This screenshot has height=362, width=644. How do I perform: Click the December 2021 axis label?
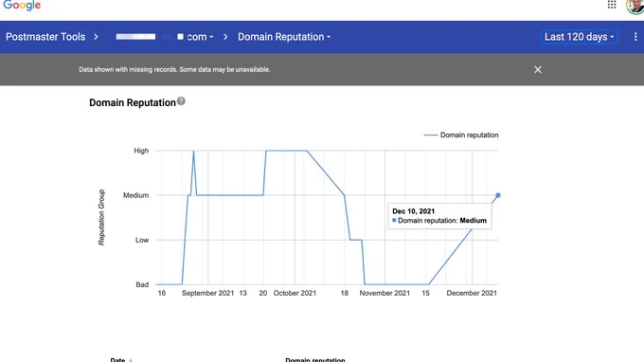tap(472, 293)
